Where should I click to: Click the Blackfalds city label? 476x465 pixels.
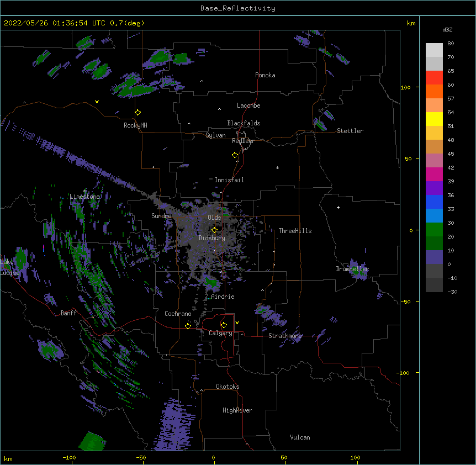point(244,123)
